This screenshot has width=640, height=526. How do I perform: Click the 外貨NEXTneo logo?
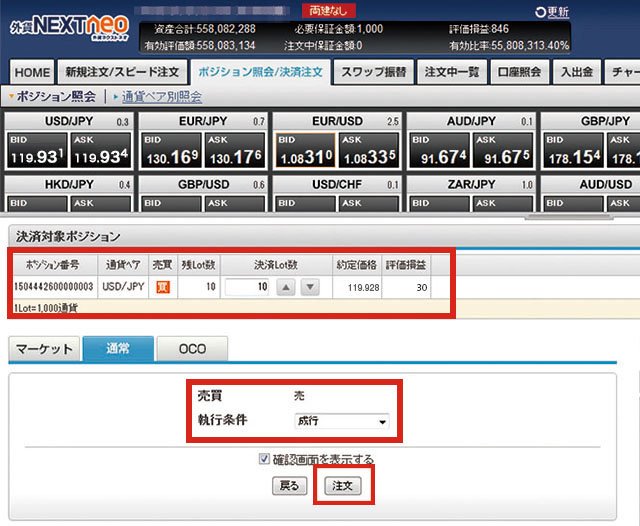tap(62, 27)
